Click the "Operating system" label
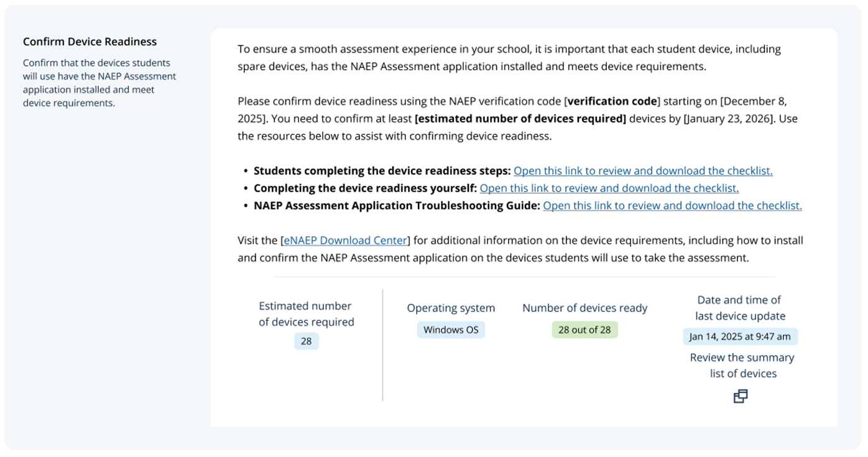Image resolution: width=868 pixels, height=457 pixels. [x=451, y=308]
